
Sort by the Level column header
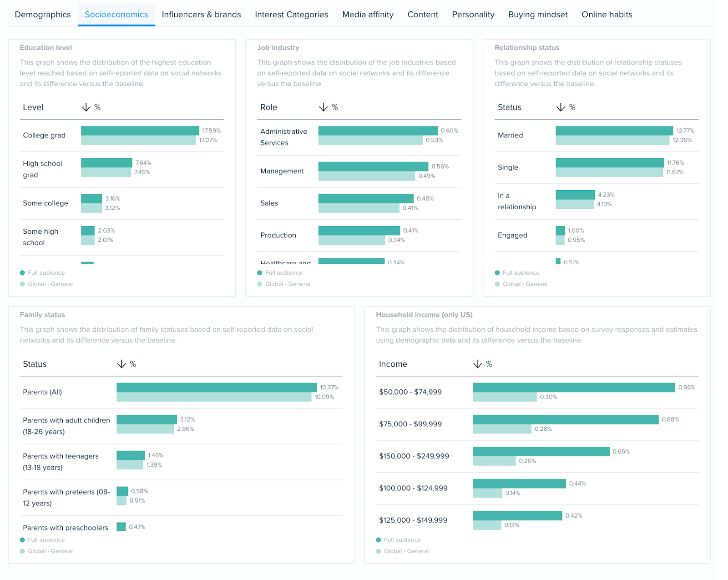pyautogui.click(x=33, y=107)
